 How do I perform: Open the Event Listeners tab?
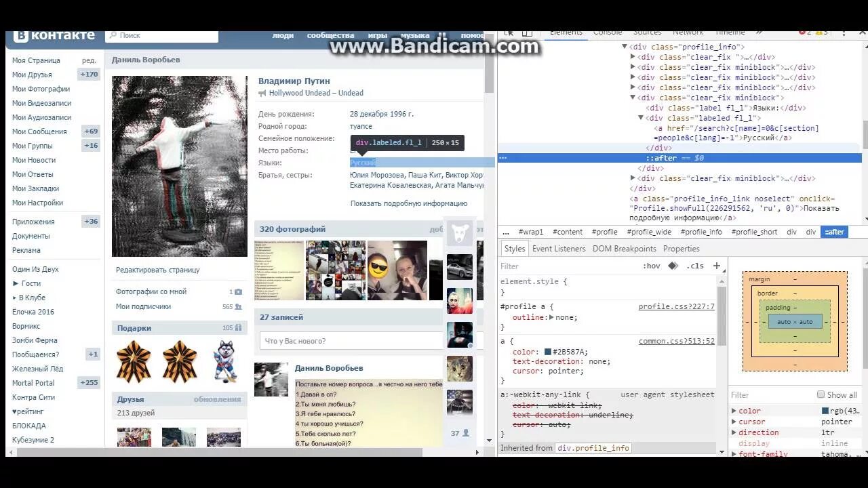559,249
